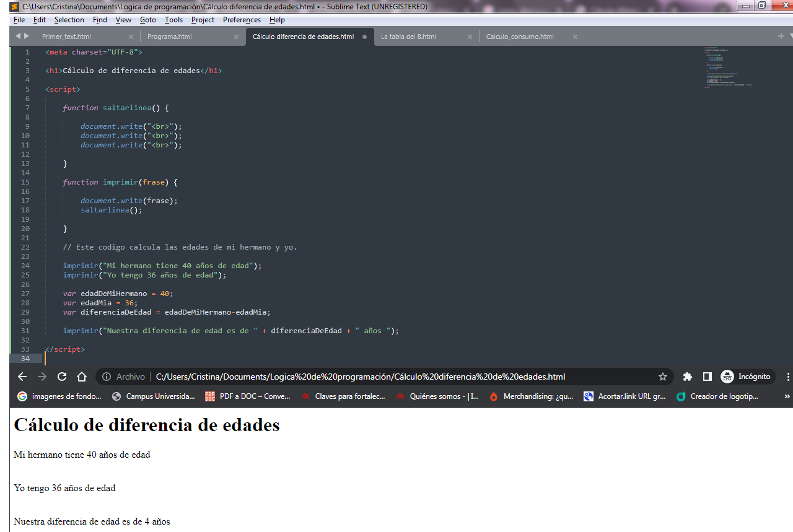
Task: Open the Acortar.link URL bookmark
Action: coord(625,396)
